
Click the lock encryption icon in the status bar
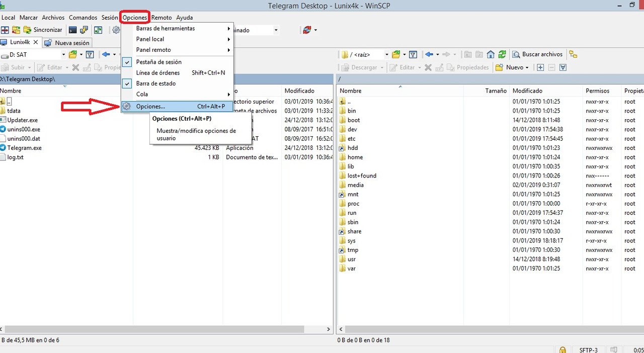[562, 350]
